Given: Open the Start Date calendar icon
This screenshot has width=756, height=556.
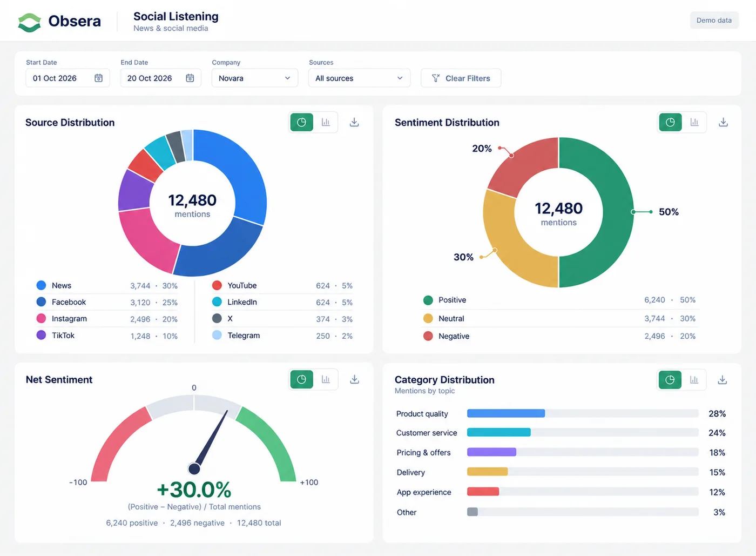Looking at the screenshot, I should [x=99, y=78].
